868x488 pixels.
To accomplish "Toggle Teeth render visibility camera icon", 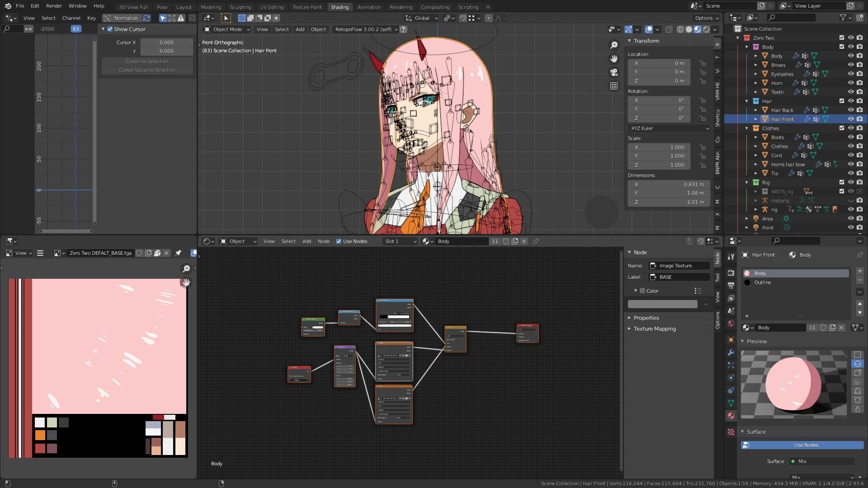I will (859, 92).
